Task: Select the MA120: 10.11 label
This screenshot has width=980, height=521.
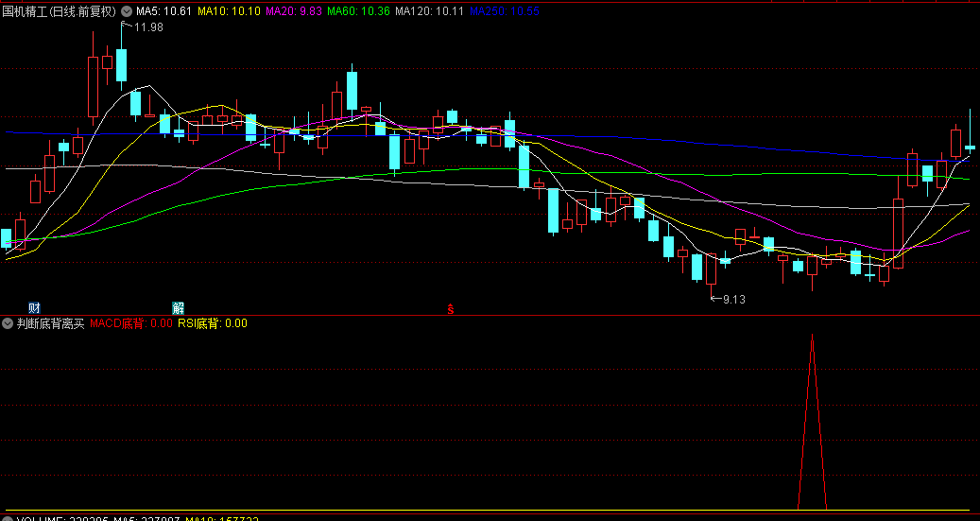Action: [x=430, y=10]
